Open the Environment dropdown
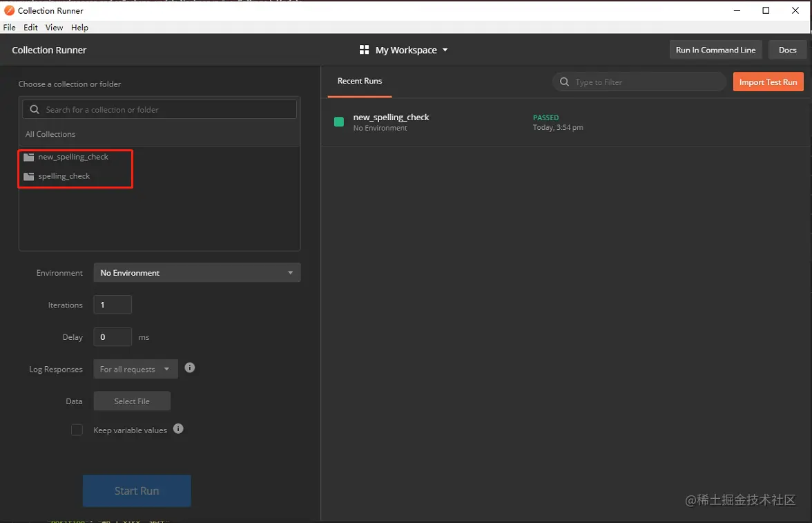This screenshot has width=812, height=523. pyautogui.click(x=197, y=273)
